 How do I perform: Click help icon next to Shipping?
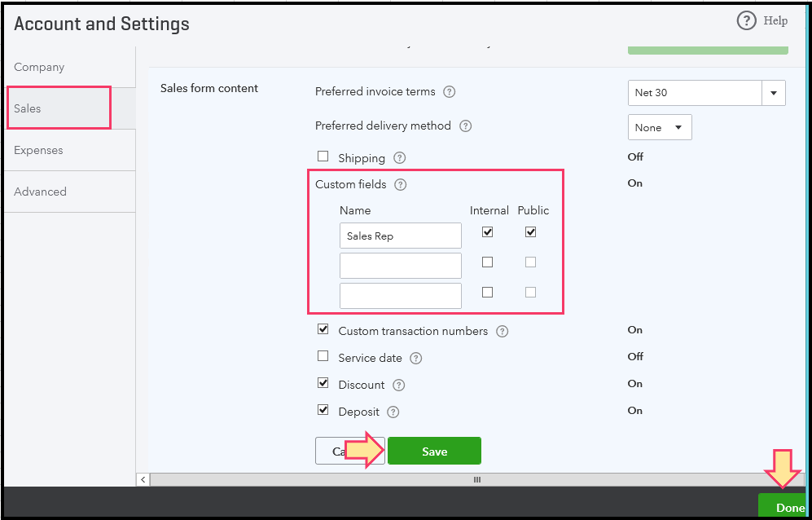click(399, 158)
